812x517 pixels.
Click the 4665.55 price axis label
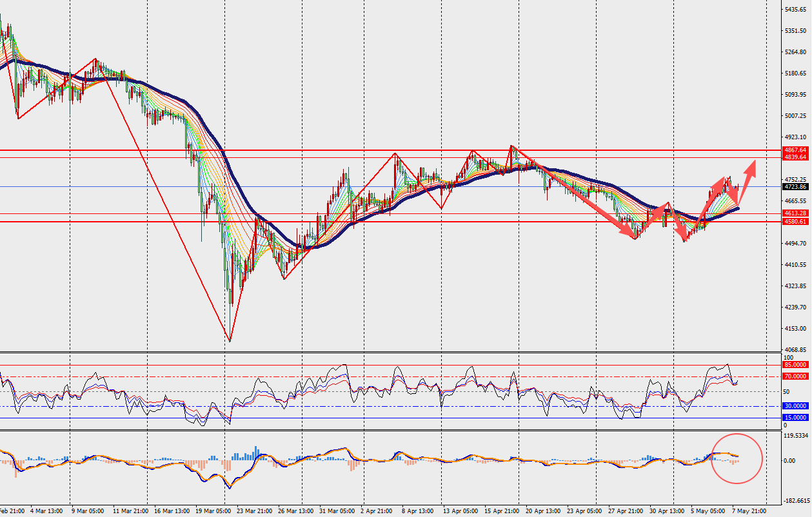[796, 201]
